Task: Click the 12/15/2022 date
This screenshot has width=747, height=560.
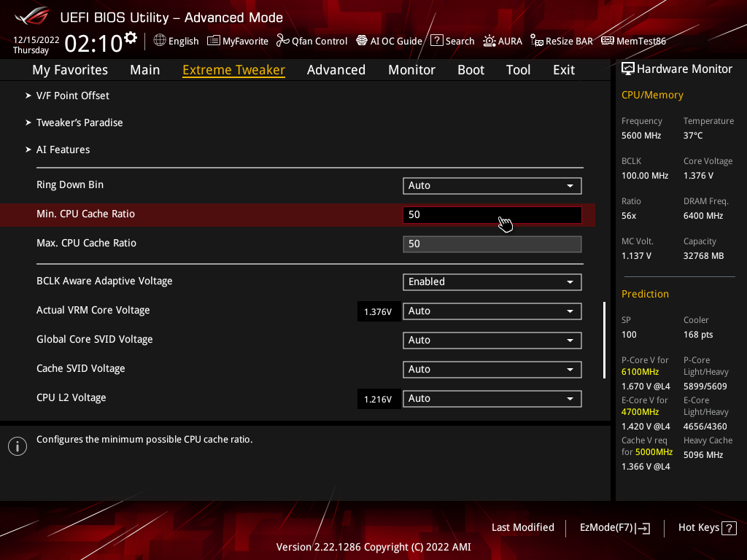Action: coord(36,40)
